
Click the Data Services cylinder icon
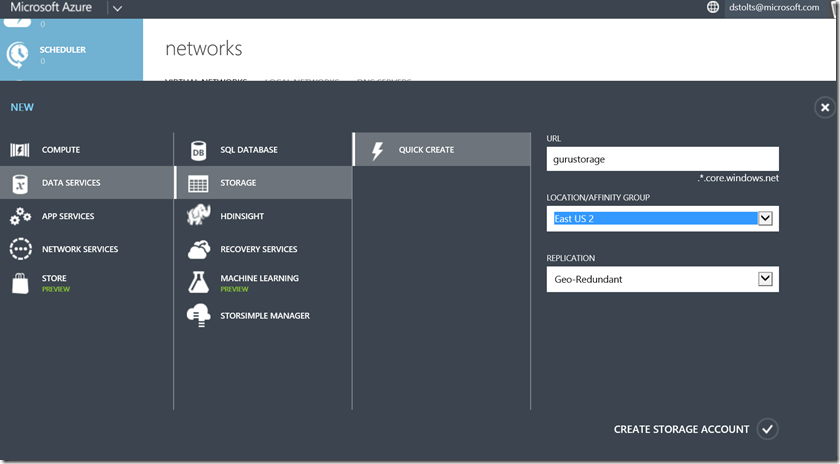point(20,183)
